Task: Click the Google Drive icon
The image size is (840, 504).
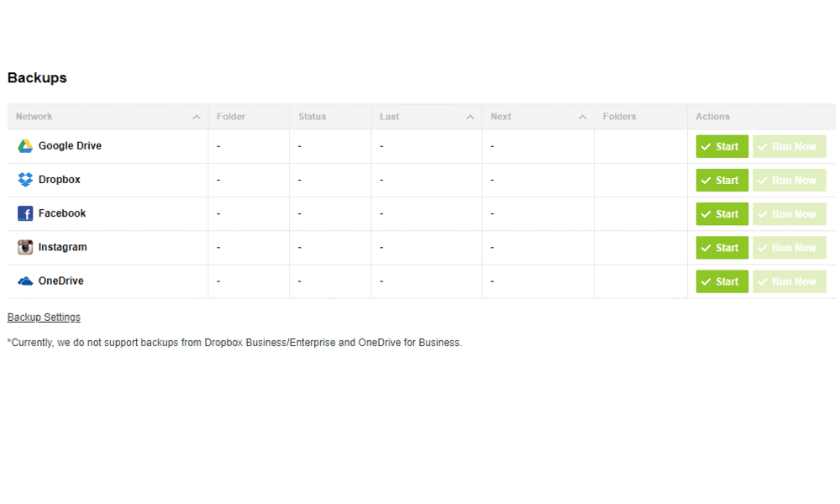Action: (x=25, y=146)
